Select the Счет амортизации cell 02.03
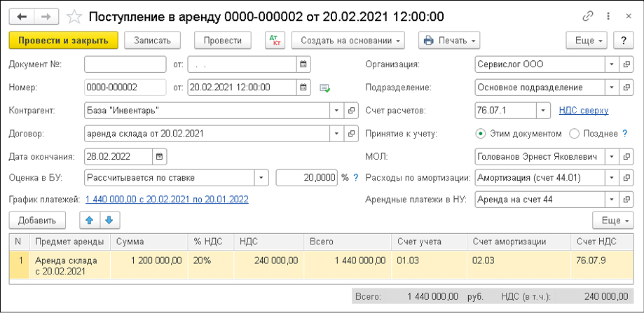The width and height of the screenshot is (644, 313). (x=519, y=265)
